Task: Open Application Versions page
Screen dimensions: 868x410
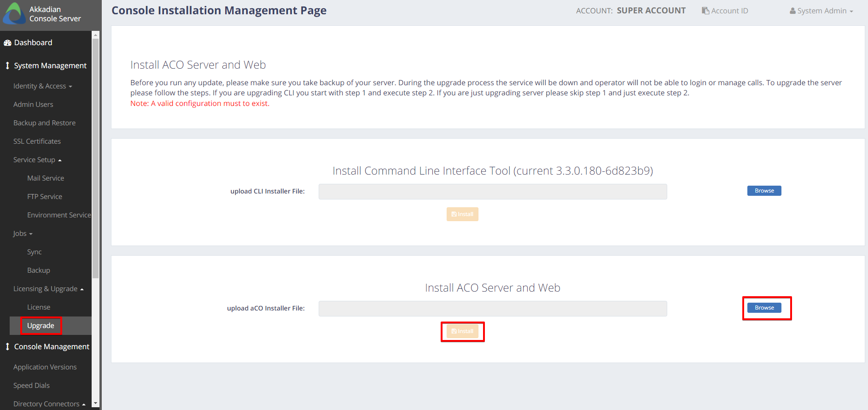Action: 45,367
